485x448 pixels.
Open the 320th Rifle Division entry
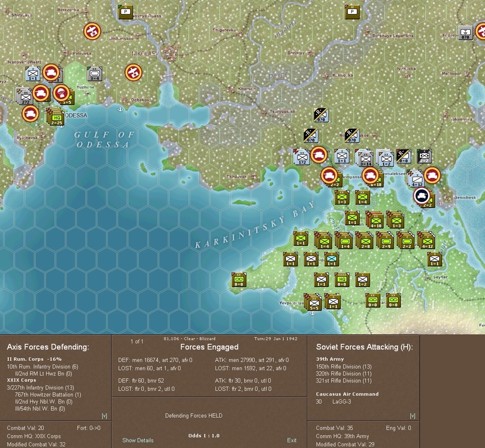click(x=344, y=373)
